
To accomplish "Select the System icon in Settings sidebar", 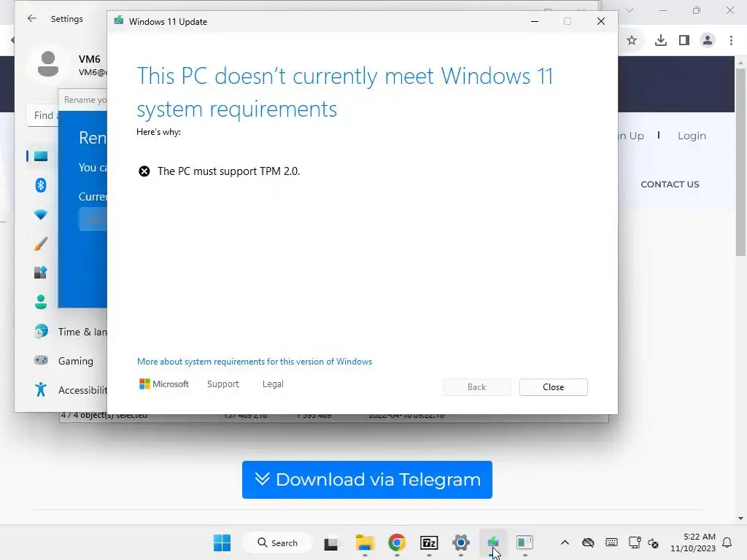I will tap(41, 156).
